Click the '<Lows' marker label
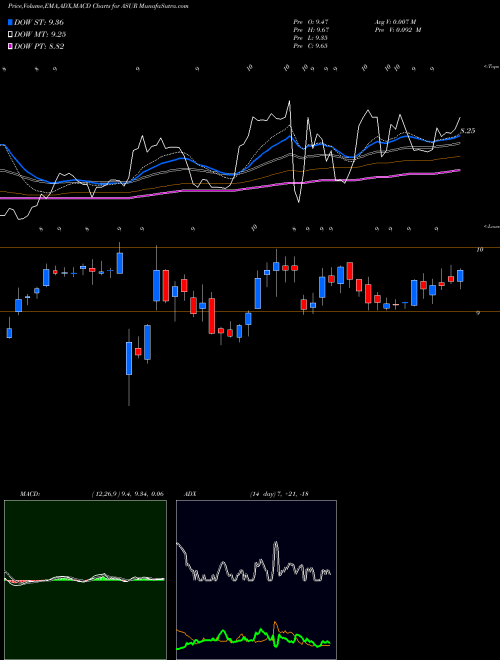Viewport: 500px width, 660px height. click(492, 226)
